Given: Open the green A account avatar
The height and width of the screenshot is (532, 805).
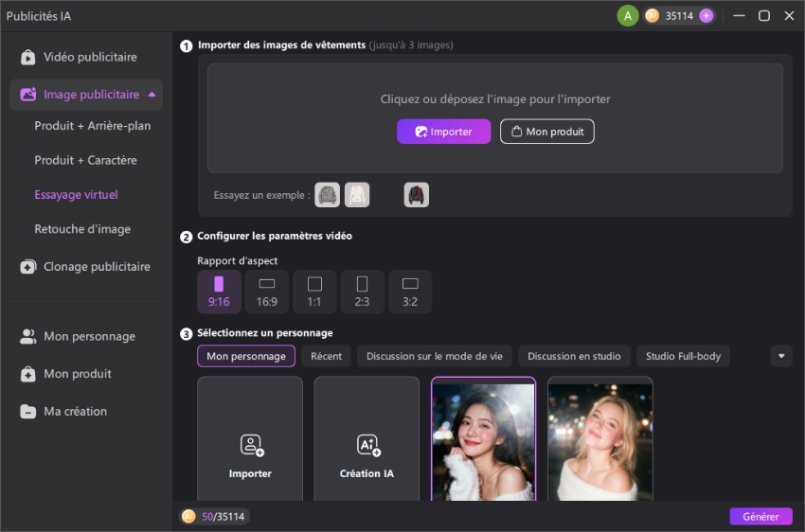Looking at the screenshot, I should pos(627,16).
